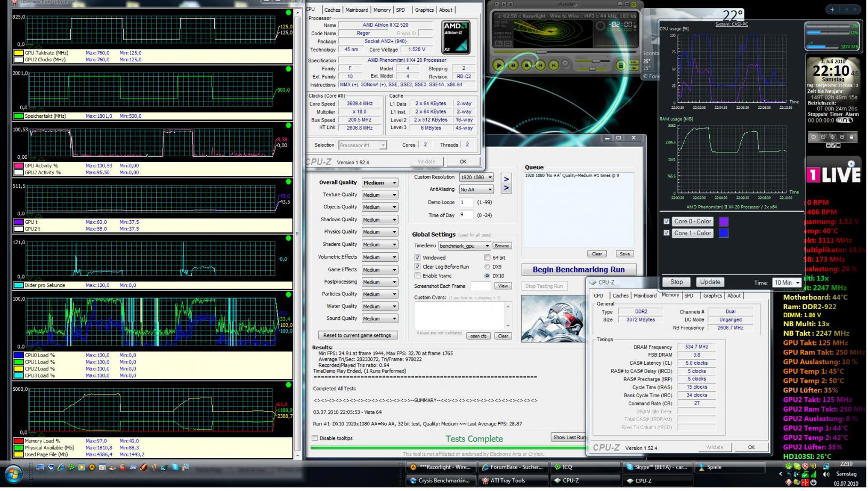Click the Switch Between Windows quick launch icon

[51, 468]
